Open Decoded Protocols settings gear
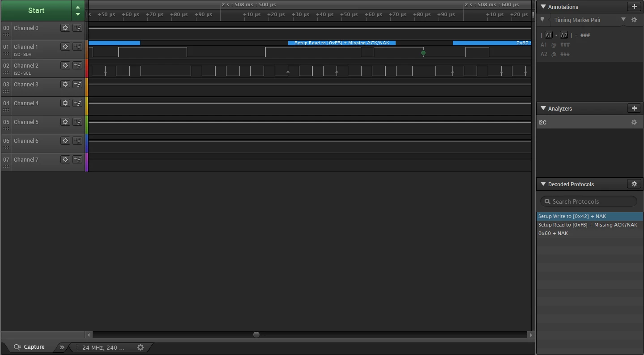The width and height of the screenshot is (644, 355). coord(634,184)
